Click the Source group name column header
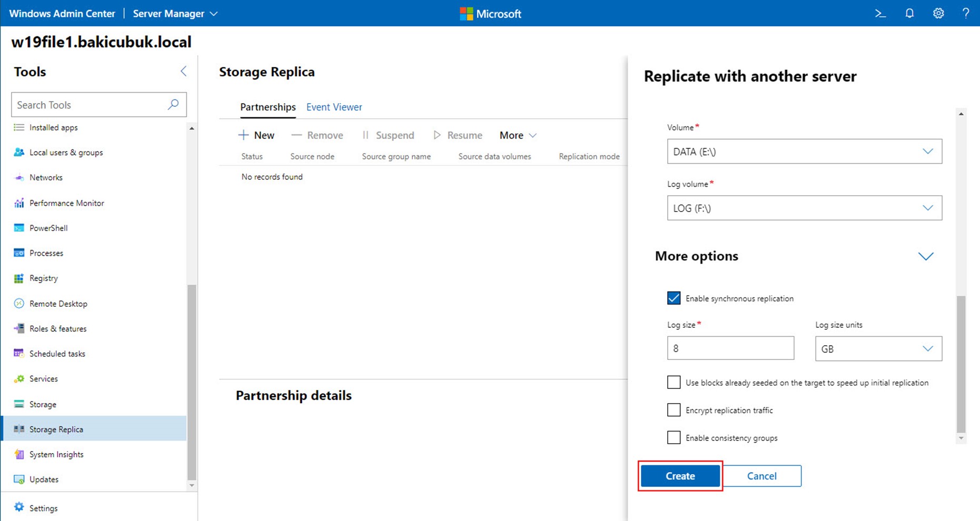The image size is (980, 521). click(396, 156)
